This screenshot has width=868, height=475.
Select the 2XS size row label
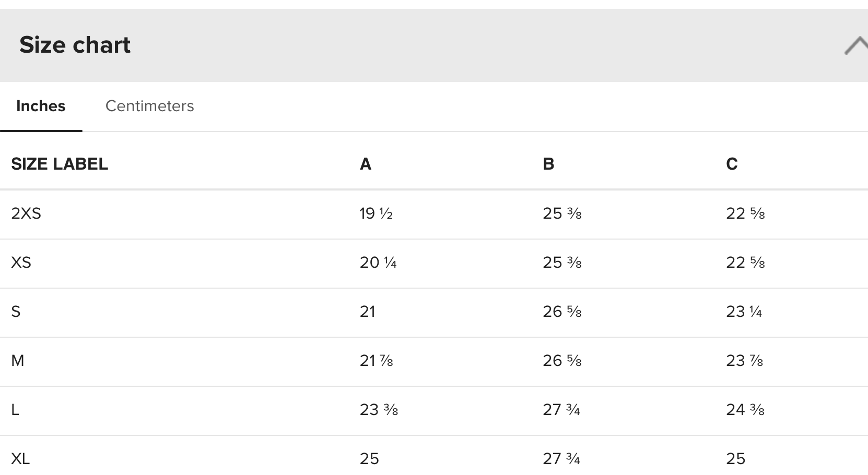click(x=26, y=213)
